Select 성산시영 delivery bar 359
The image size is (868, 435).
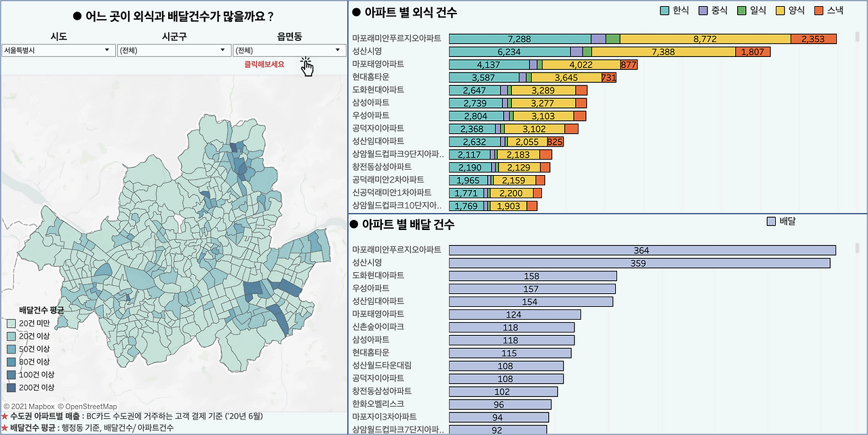point(640,263)
